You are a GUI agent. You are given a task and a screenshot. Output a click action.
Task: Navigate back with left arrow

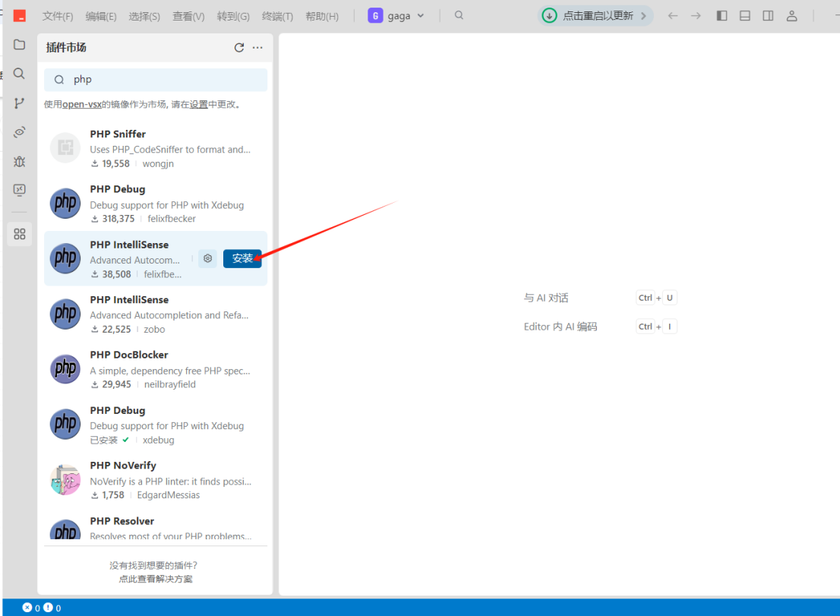click(673, 16)
